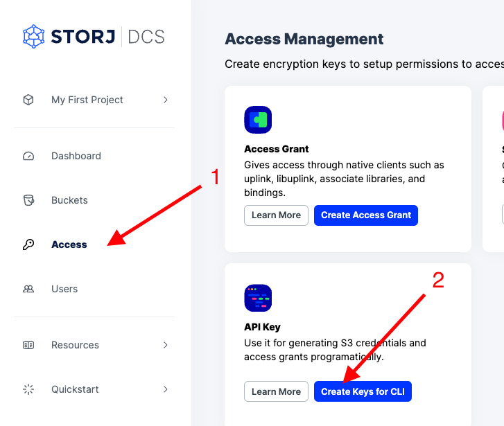This screenshot has width=504, height=426.
Task: Click the Users people icon
Action: (28, 289)
